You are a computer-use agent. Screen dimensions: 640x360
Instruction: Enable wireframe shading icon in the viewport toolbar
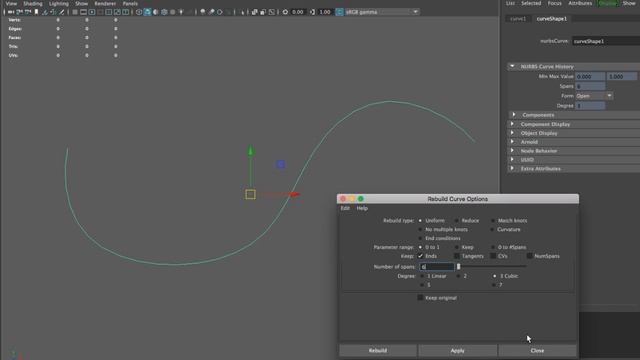[x=139, y=12]
